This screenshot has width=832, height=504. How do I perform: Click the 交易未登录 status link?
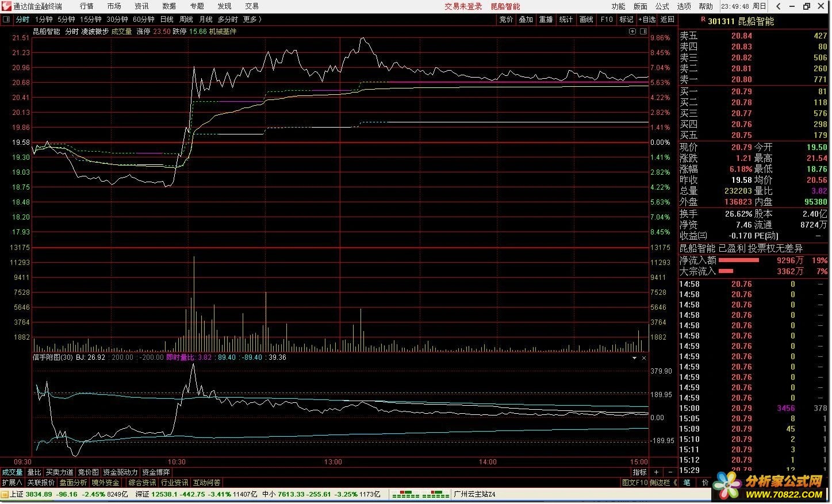point(463,6)
